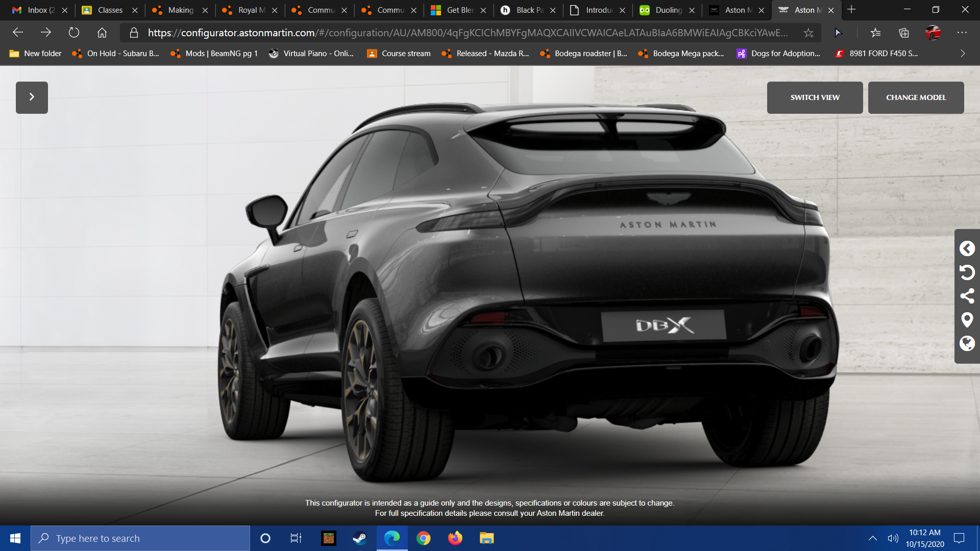Expand the configurator side panel chevron
The width and height of the screenshot is (980, 551).
coord(32,97)
